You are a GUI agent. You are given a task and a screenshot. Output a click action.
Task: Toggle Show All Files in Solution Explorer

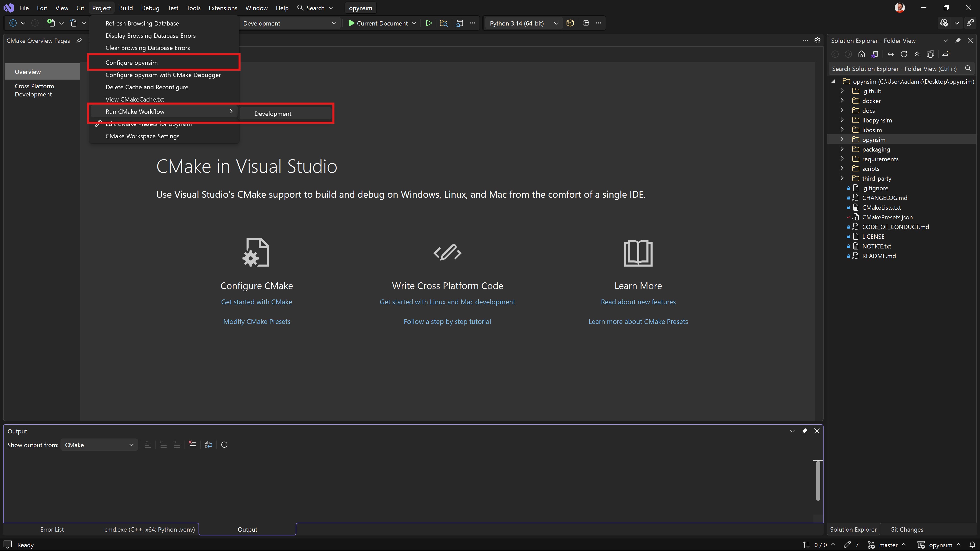click(x=930, y=54)
